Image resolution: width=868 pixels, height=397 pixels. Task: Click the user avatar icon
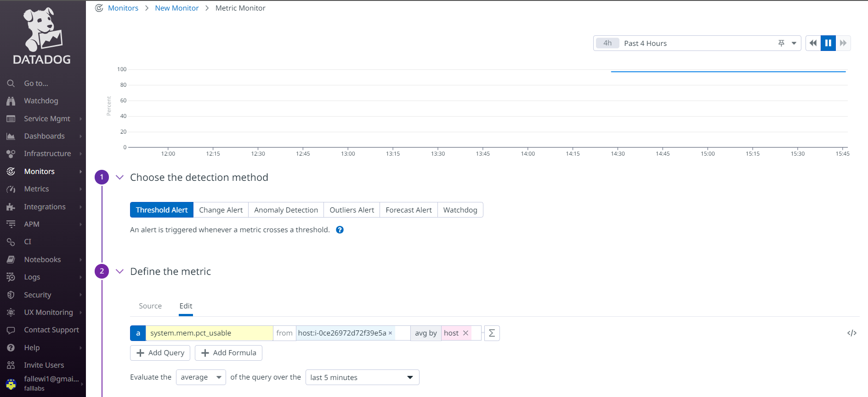11,384
